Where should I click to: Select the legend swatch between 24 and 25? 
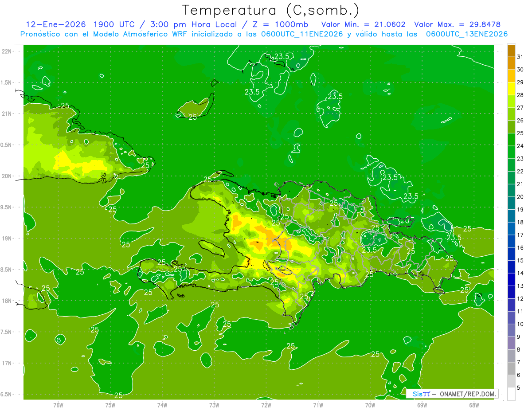(x=511, y=139)
